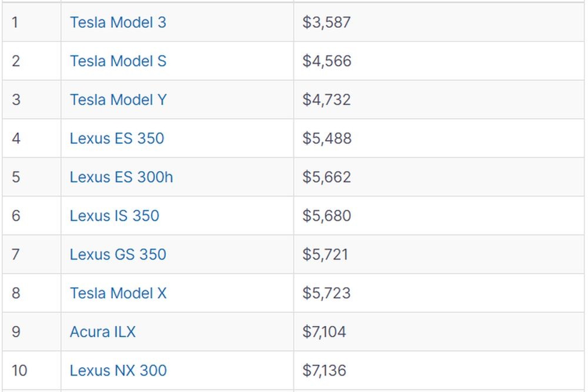Open the Tesla Model 3 link
This screenshot has width=588, height=392.
click(x=118, y=22)
